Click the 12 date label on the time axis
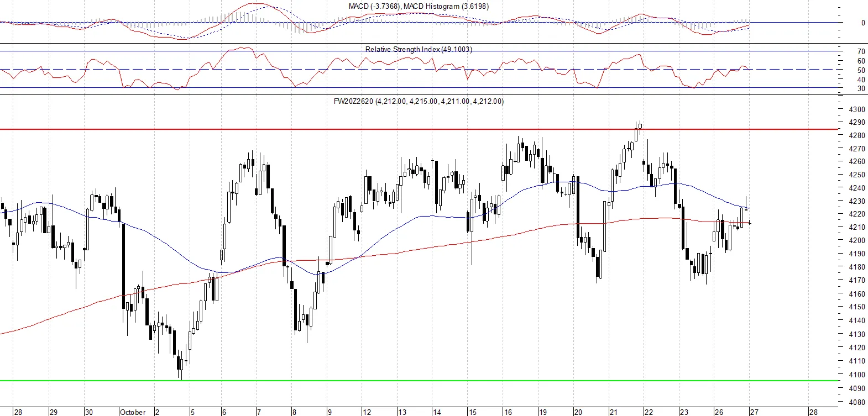868x416 pixels. click(x=367, y=412)
